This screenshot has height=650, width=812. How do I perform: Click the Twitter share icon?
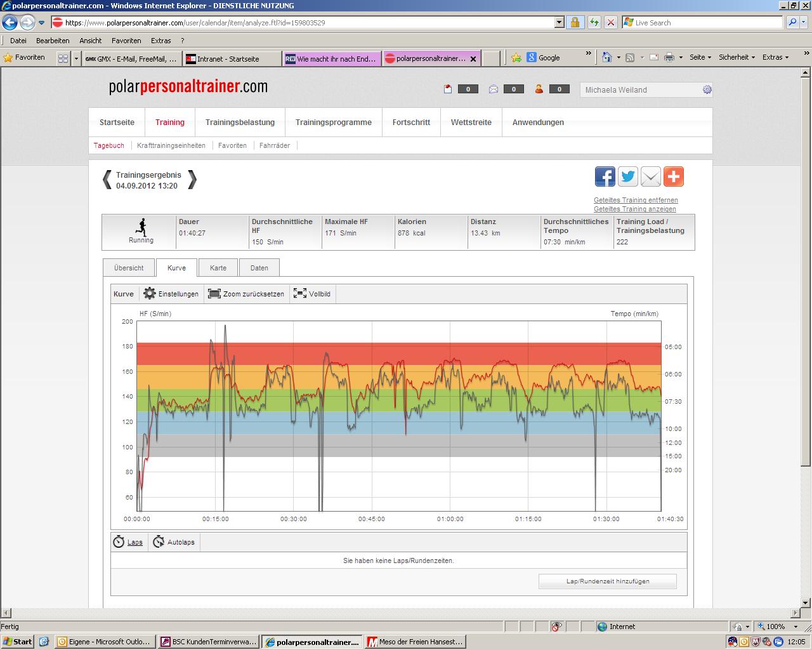[627, 176]
